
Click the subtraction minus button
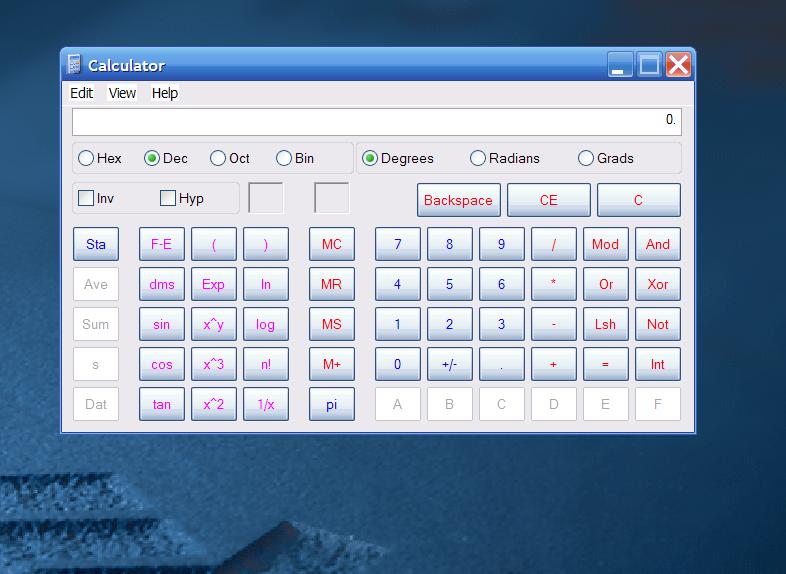[x=554, y=324]
